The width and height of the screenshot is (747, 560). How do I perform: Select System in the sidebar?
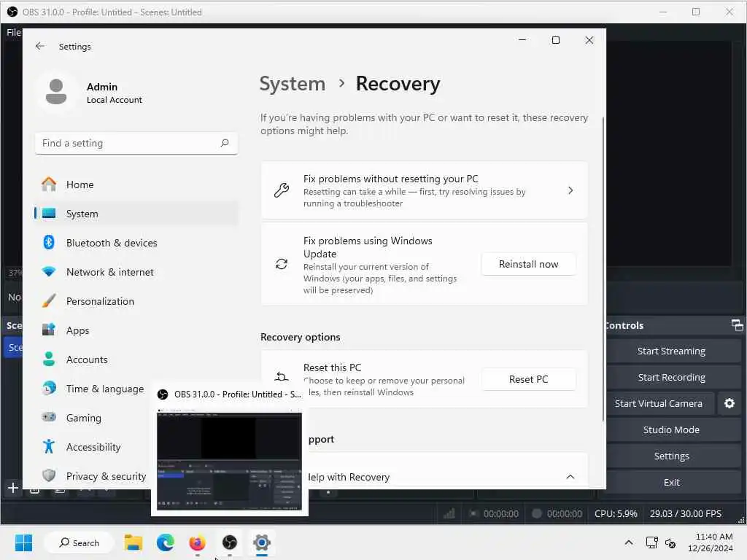click(136, 214)
